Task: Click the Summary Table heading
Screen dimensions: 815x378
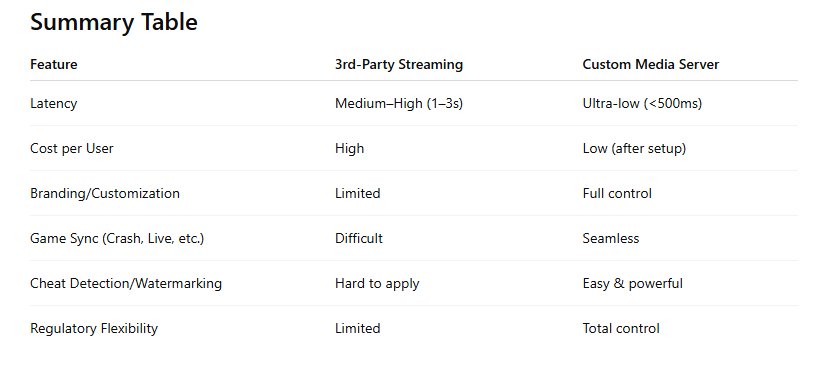Action: [114, 23]
